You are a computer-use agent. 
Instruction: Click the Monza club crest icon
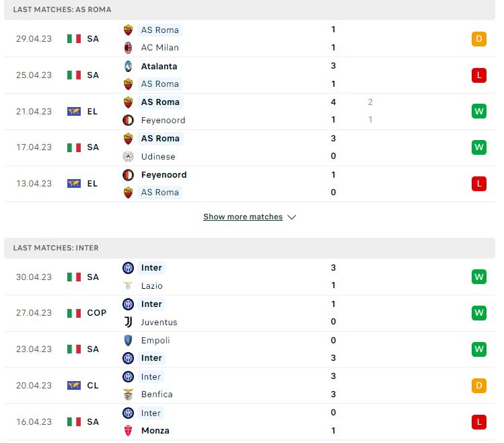(128, 430)
